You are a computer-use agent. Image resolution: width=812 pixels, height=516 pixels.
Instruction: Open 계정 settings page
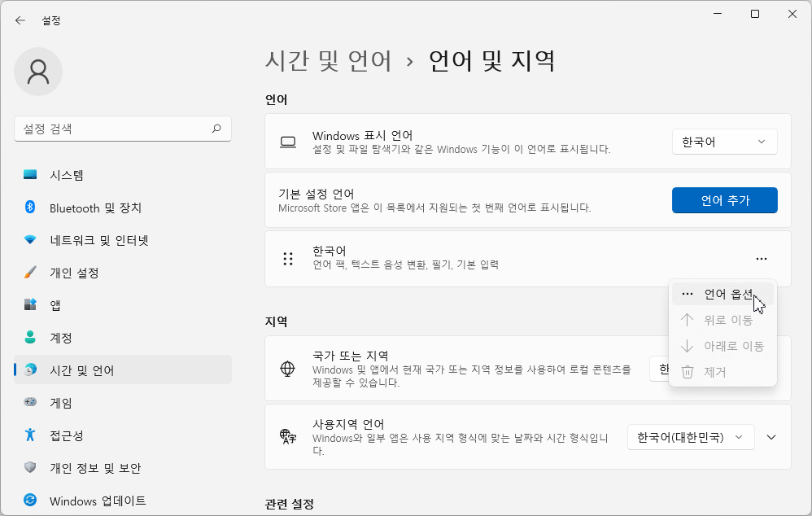pos(123,338)
